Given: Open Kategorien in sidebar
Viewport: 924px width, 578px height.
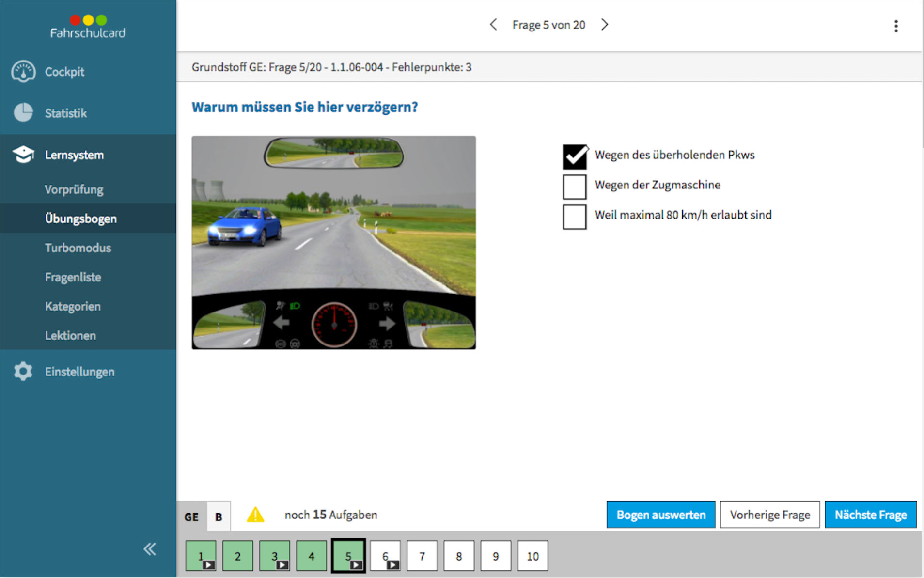Looking at the screenshot, I should 73,306.
